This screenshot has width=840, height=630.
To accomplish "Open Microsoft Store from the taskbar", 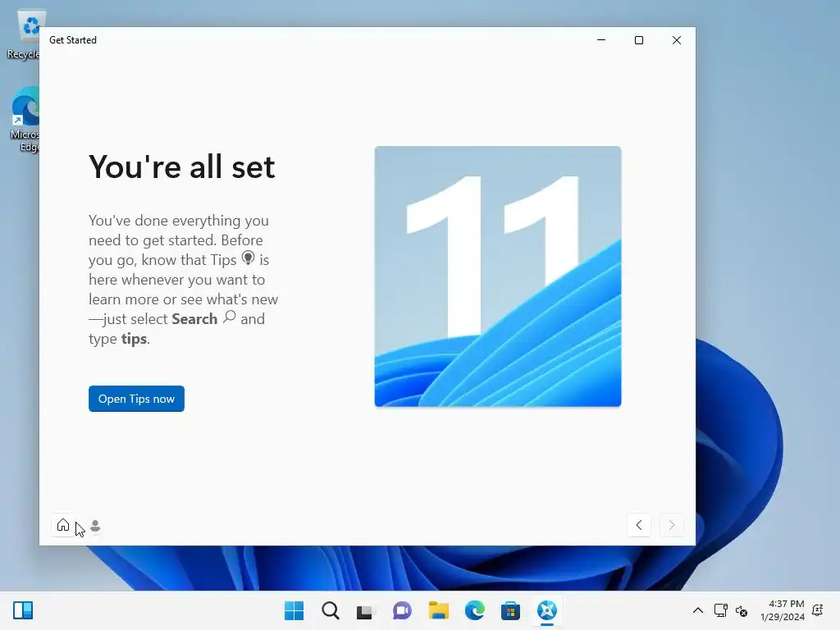I will point(510,610).
